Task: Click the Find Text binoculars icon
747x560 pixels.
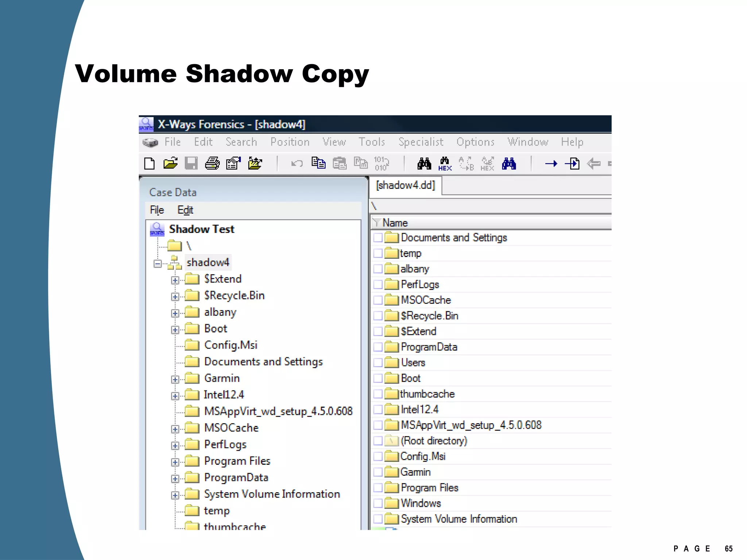Action: pos(424,163)
